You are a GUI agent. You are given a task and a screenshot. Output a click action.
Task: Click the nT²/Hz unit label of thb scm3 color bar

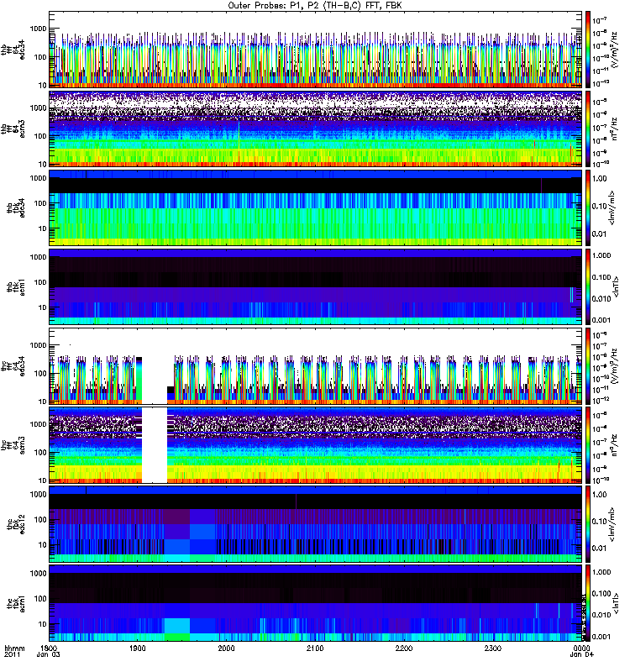pyautogui.click(x=615, y=129)
